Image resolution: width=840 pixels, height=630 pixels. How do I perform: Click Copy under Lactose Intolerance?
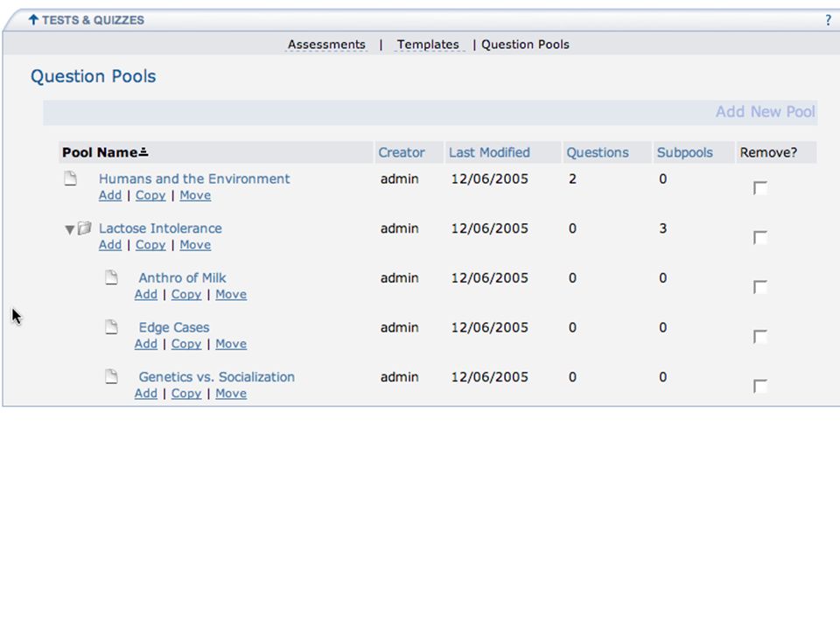pos(150,245)
